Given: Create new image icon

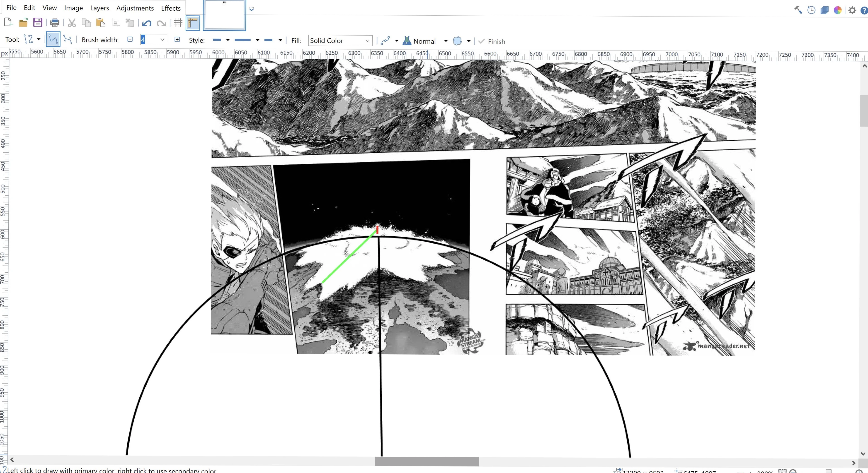Looking at the screenshot, I should point(8,23).
